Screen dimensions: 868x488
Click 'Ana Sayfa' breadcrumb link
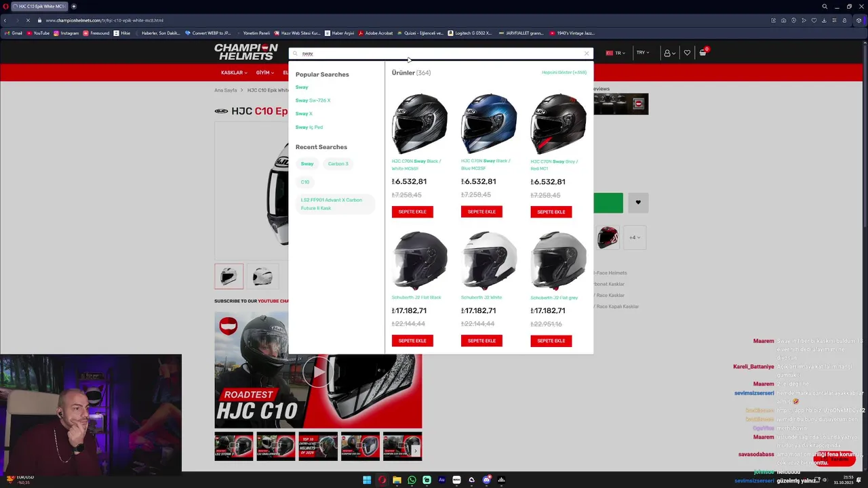tap(226, 90)
